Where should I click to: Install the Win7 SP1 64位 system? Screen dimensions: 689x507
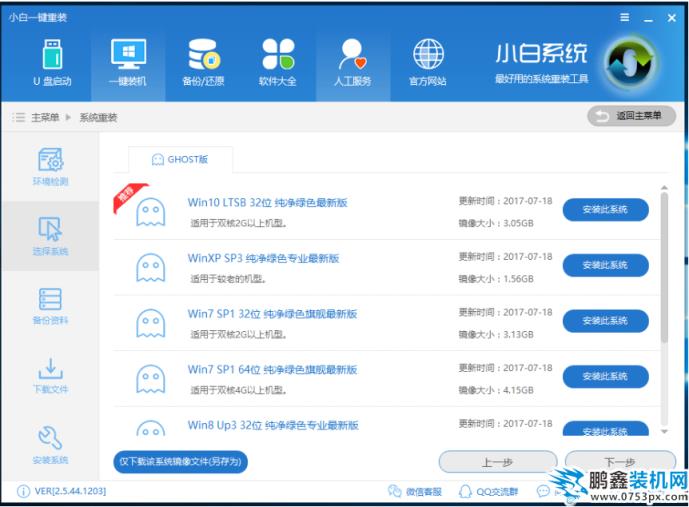coord(606,377)
